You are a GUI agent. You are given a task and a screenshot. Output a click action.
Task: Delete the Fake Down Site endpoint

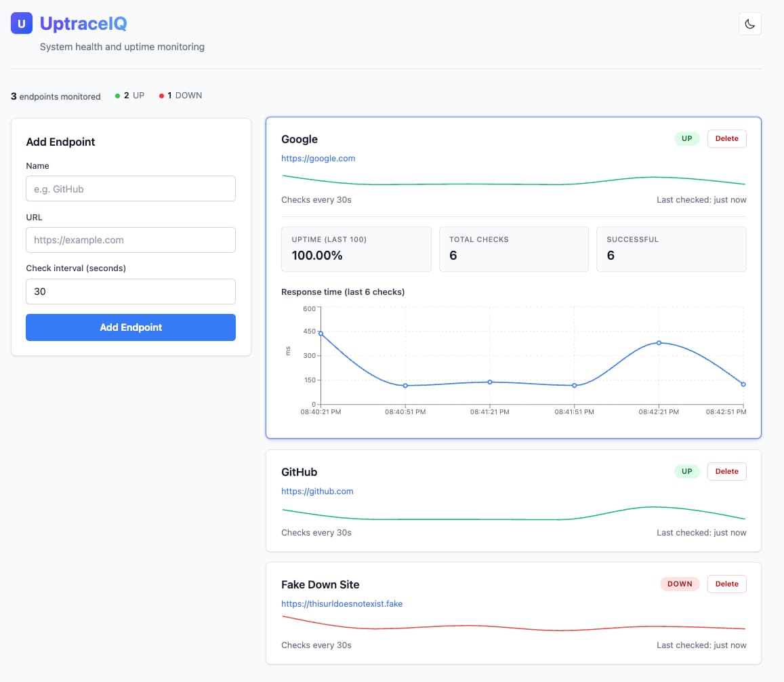click(x=726, y=584)
